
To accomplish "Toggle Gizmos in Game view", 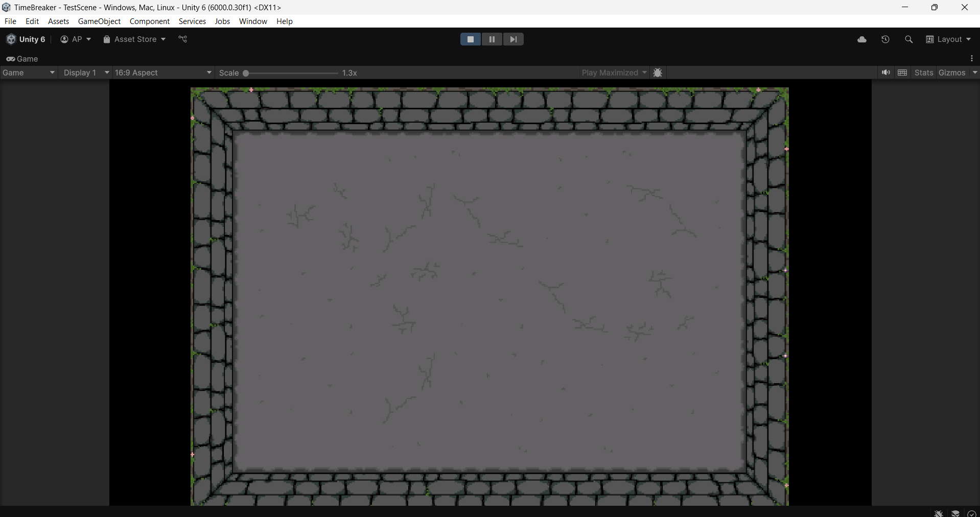I will pyautogui.click(x=952, y=73).
